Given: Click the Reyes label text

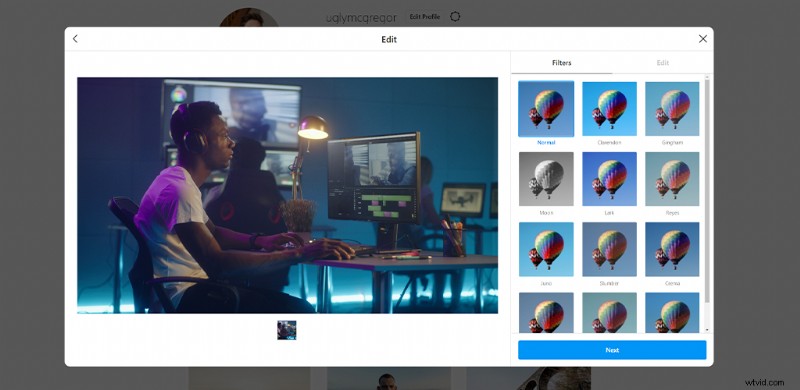Looking at the screenshot, I should tap(672, 213).
